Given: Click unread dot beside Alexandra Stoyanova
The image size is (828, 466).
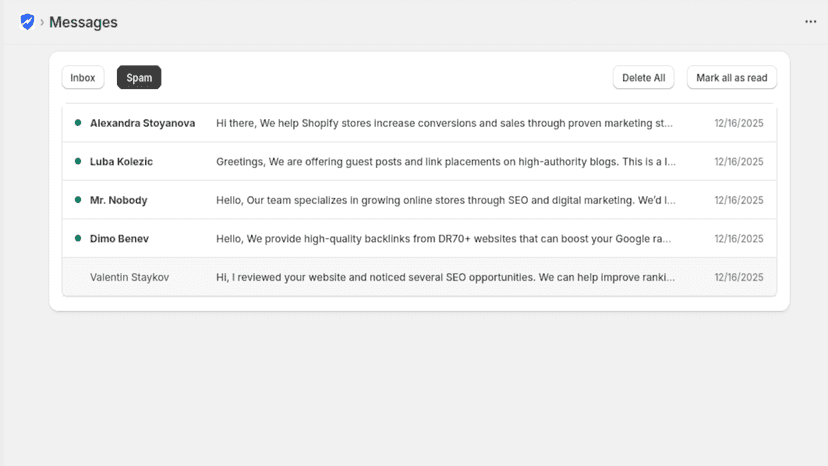Looking at the screenshot, I should point(78,123).
